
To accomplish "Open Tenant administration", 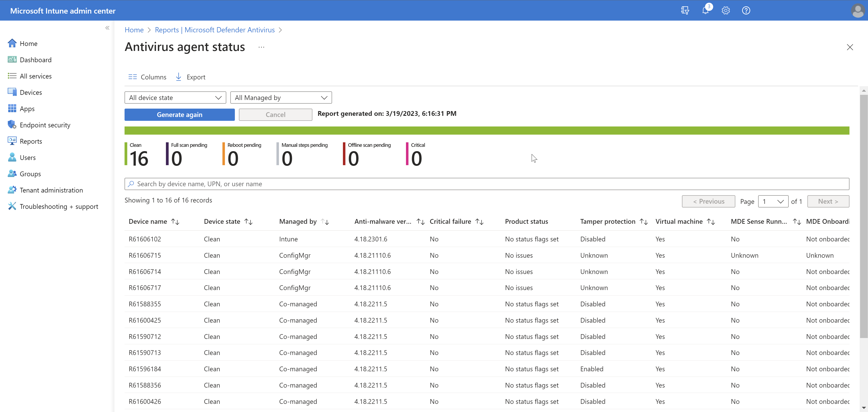I will click(51, 190).
